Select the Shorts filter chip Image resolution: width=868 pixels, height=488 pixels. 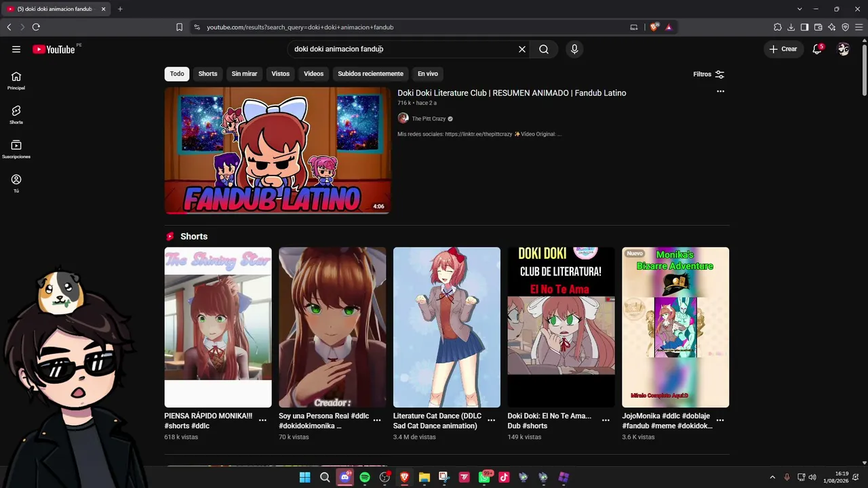(208, 74)
